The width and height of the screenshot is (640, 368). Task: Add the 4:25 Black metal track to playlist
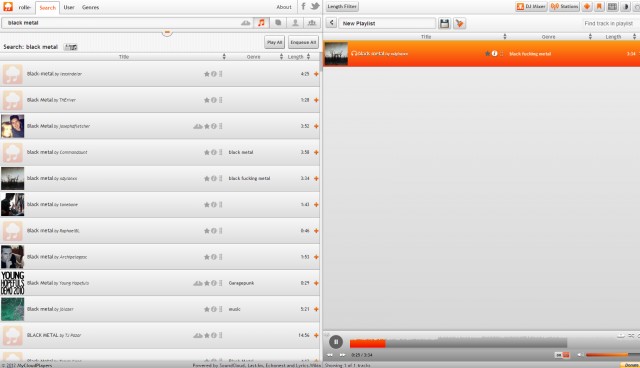pos(316,74)
